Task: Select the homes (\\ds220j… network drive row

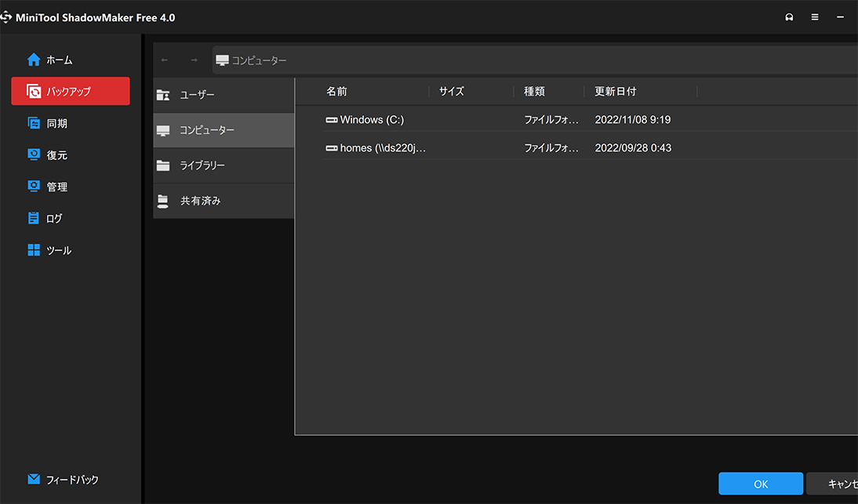Action: tap(591, 148)
